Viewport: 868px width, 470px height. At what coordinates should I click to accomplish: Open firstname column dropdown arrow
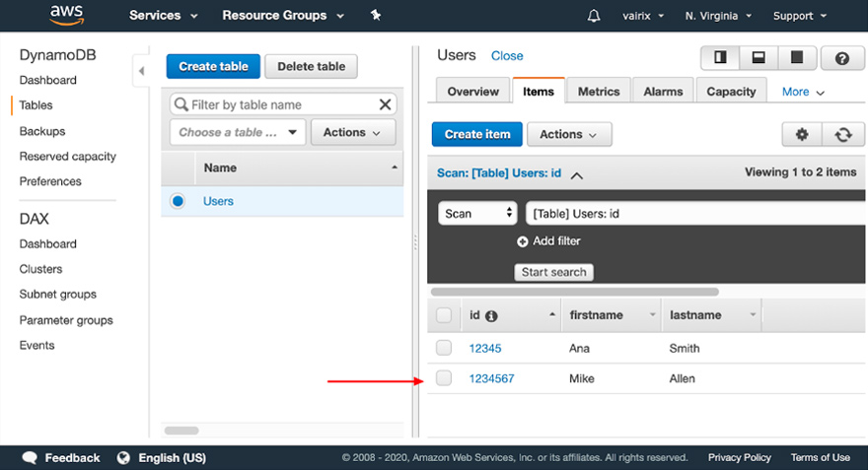[x=652, y=314]
